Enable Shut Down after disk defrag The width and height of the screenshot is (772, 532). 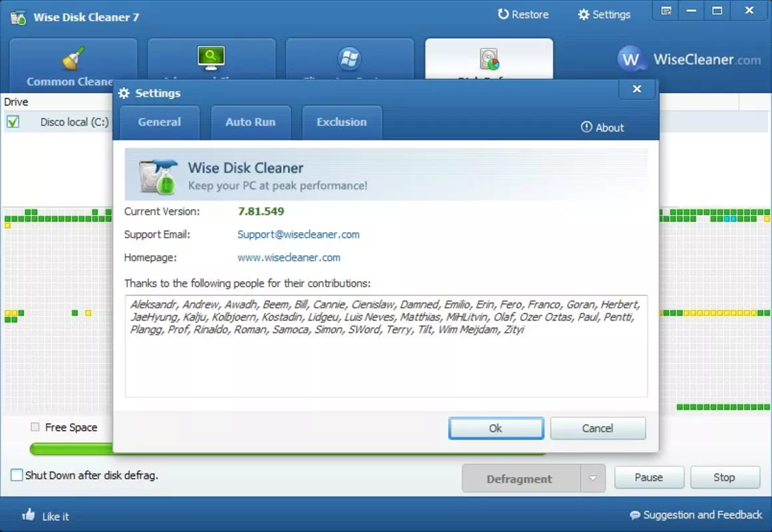point(17,475)
